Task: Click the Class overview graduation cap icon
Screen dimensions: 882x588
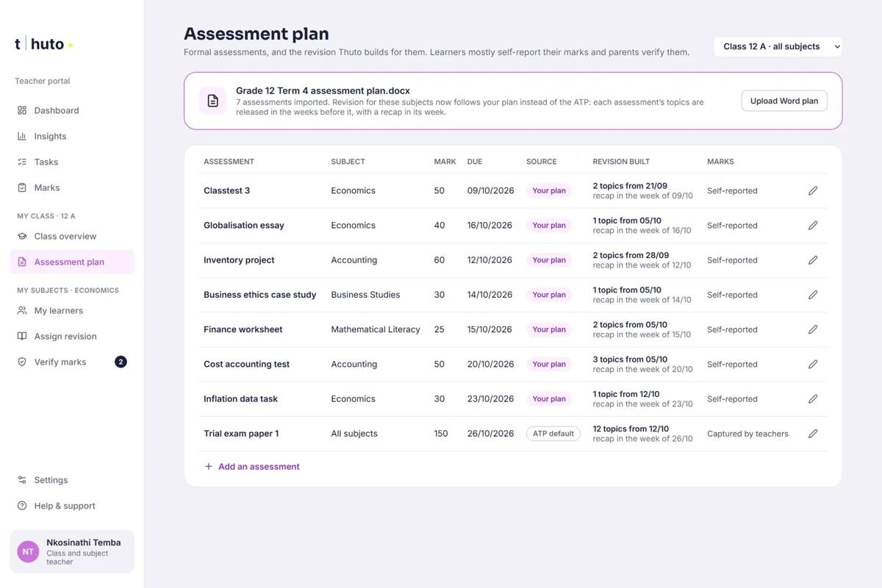Action: point(22,236)
